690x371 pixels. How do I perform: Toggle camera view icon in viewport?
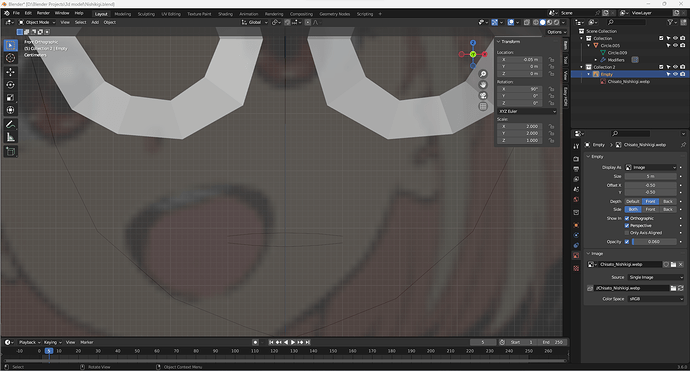click(483, 96)
